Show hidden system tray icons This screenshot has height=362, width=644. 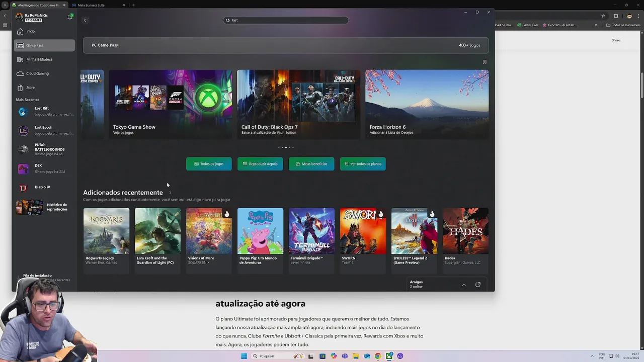592,356
